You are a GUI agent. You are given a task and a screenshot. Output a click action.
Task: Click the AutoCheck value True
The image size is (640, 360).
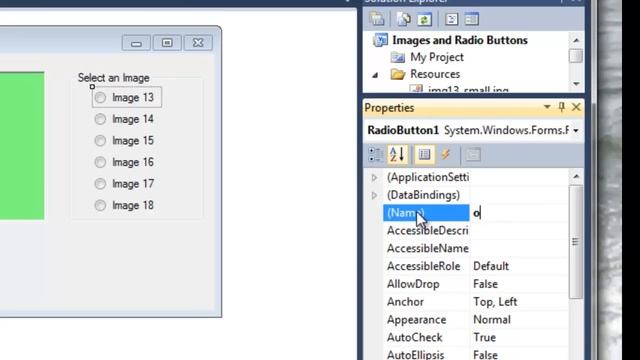point(484,338)
